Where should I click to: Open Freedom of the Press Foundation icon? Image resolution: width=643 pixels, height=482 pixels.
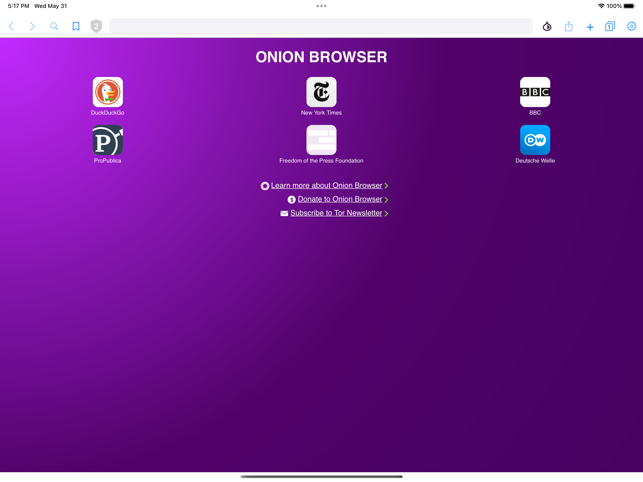pyautogui.click(x=321, y=140)
